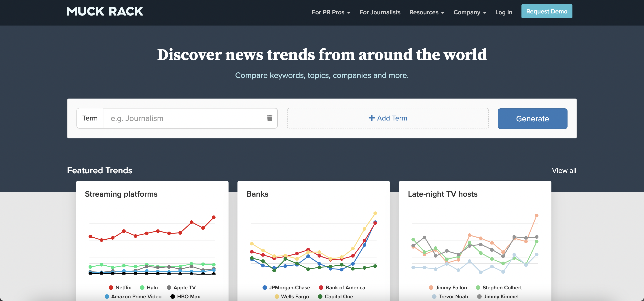Toggle the Amazon Prime Video legend entry
This screenshot has height=301, width=644.
tap(133, 297)
